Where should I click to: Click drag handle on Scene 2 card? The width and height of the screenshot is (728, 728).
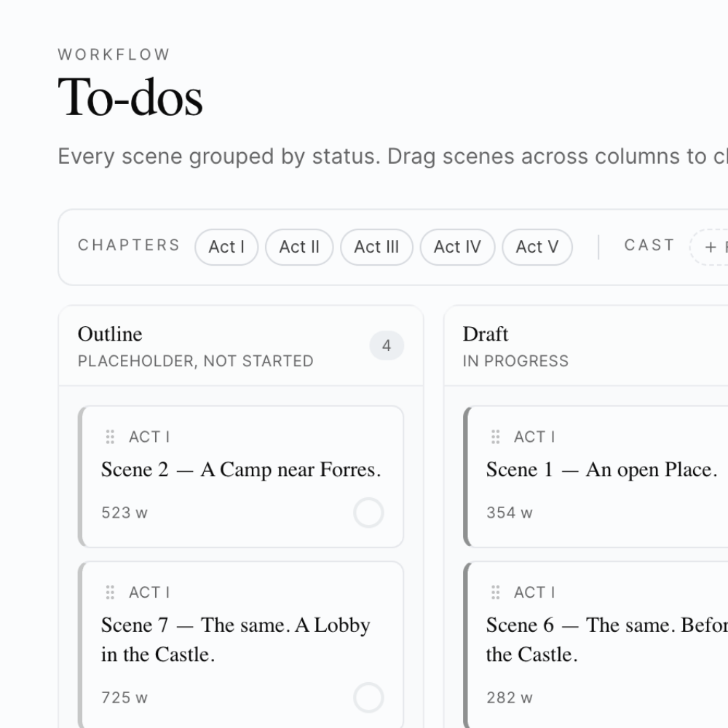tap(110, 437)
